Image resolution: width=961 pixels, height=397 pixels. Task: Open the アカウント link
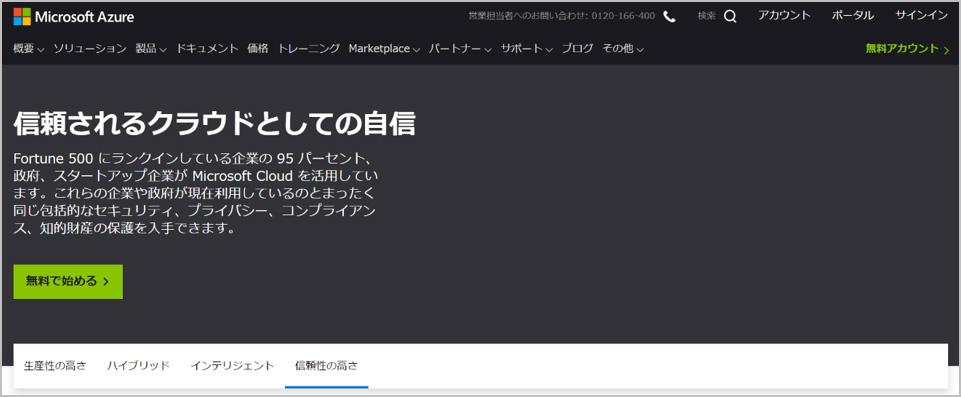coord(784,16)
